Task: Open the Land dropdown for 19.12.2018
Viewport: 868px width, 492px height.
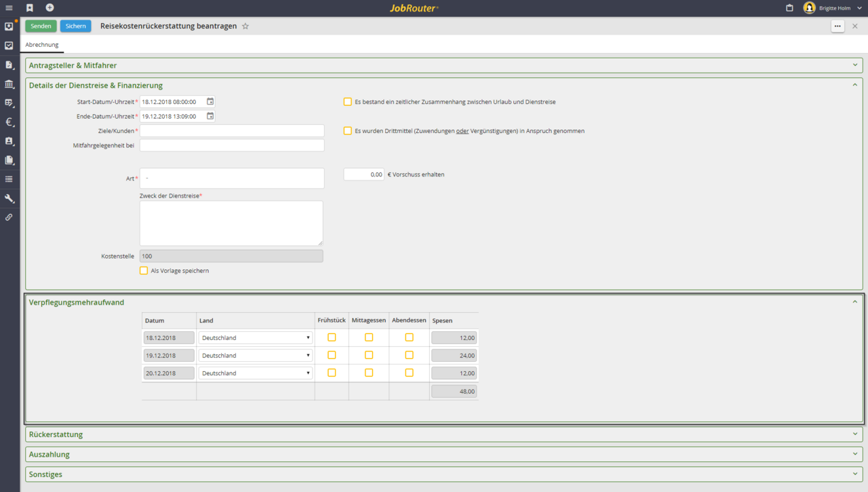Action: 256,356
